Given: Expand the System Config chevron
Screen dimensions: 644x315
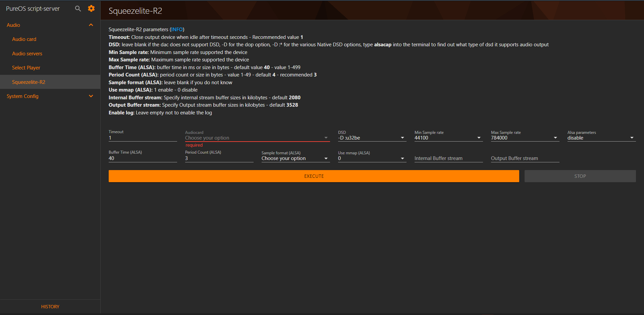Looking at the screenshot, I should pyautogui.click(x=91, y=96).
